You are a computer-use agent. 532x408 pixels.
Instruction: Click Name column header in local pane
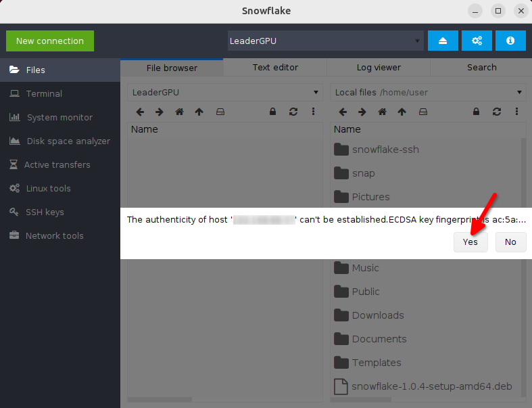[x=428, y=129]
